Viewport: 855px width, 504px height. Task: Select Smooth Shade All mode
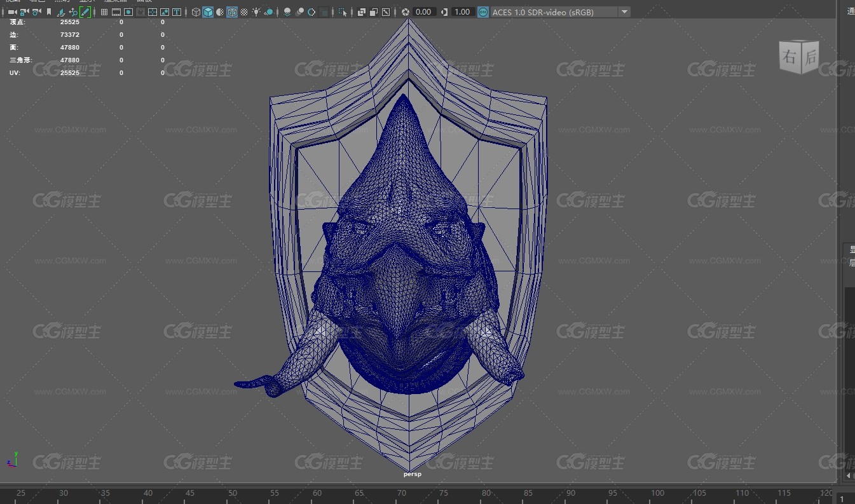tap(208, 12)
